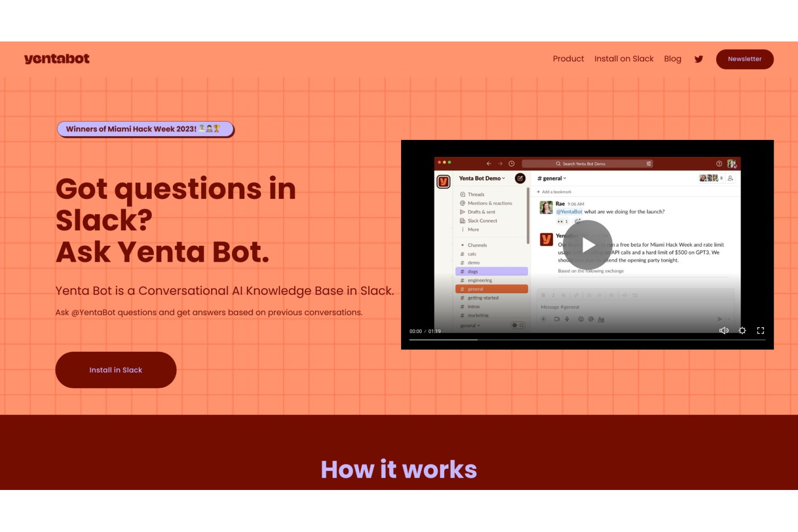
Task: Click the back arrow in video's Slack toolbar
Action: (x=489, y=163)
